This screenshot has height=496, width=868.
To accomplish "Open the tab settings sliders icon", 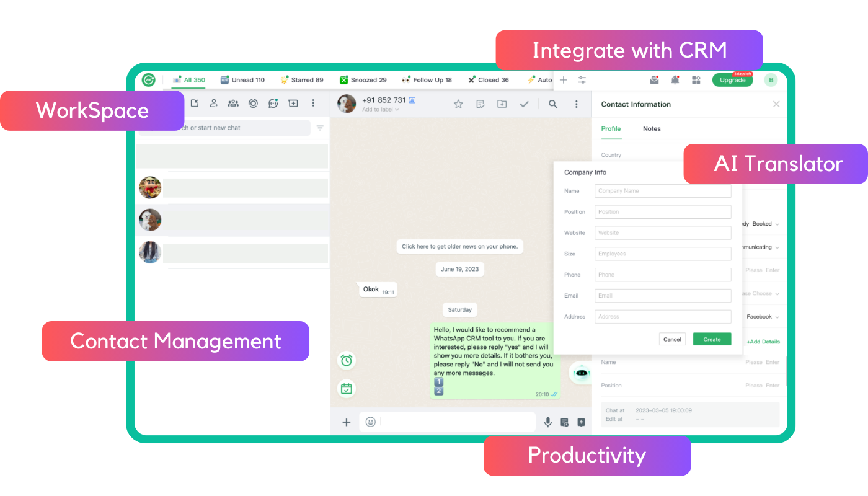I will [x=582, y=80].
